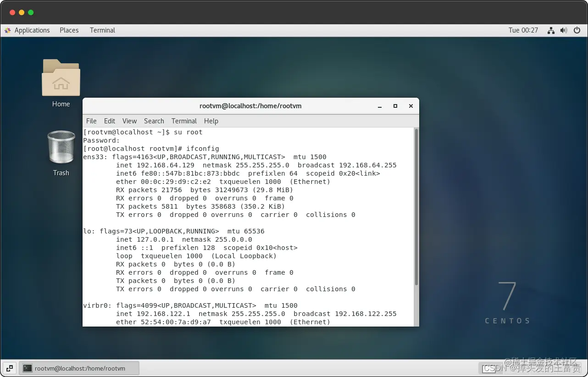
Task: Open the Home folder desktop icon
Action: 61,78
